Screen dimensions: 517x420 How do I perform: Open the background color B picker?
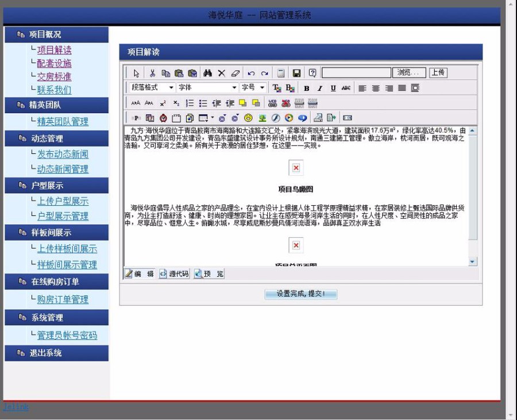tap(290, 88)
